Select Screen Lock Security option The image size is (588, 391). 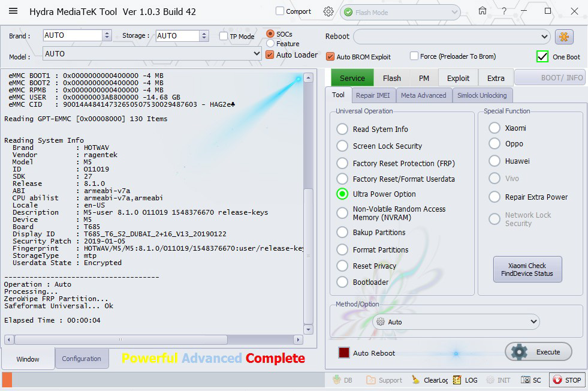pyautogui.click(x=342, y=146)
